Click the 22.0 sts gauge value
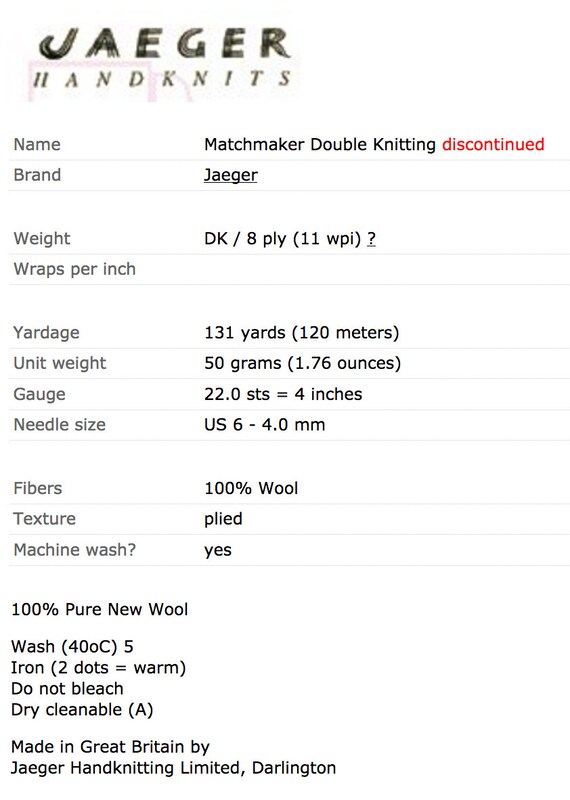This screenshot has height=800, width=570. pos(283,394)
